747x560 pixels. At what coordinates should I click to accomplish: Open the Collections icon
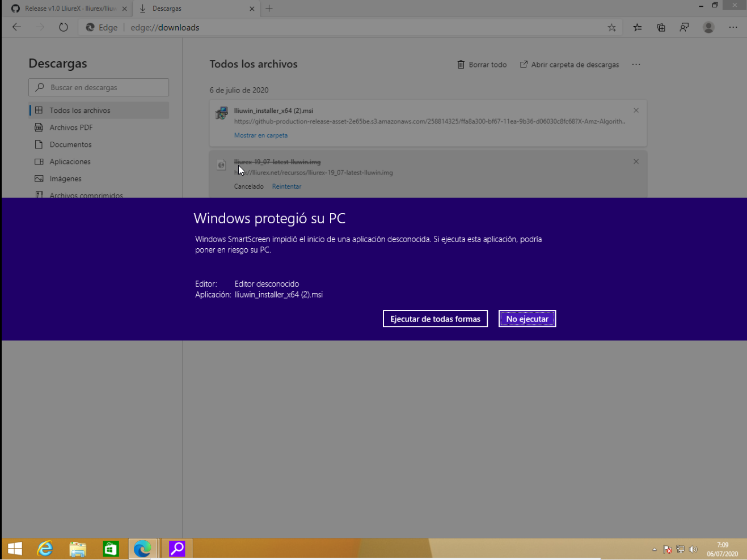pos(661,27)
